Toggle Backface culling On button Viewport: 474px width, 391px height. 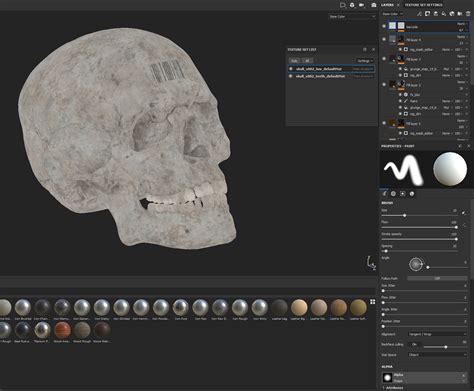pyautogui.click(x=414, y=344)
